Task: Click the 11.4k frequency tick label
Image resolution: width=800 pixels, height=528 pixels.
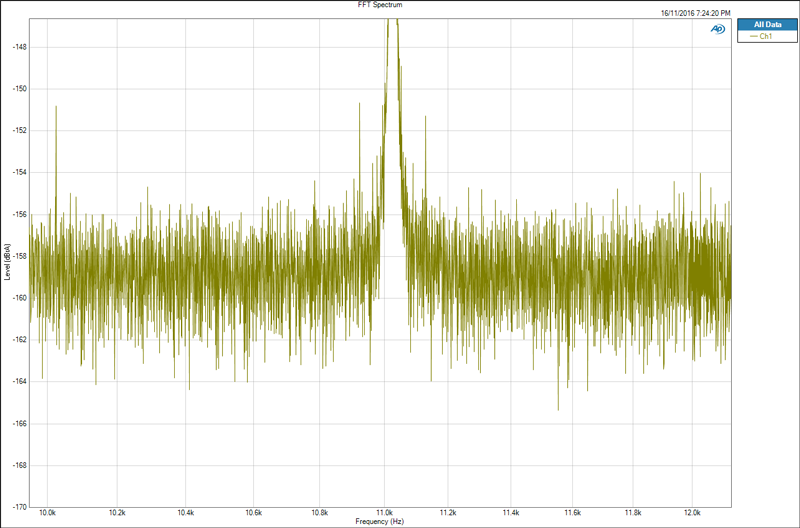Action: coord(511,513)
